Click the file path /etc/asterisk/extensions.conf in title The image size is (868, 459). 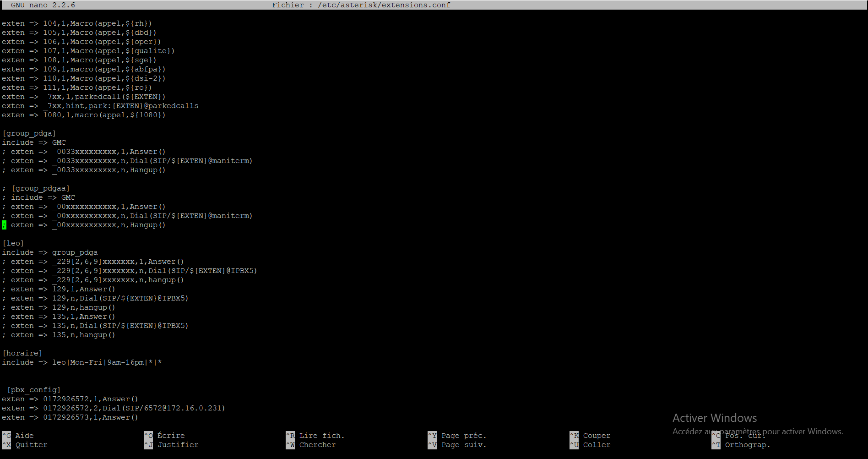(384, 5)
